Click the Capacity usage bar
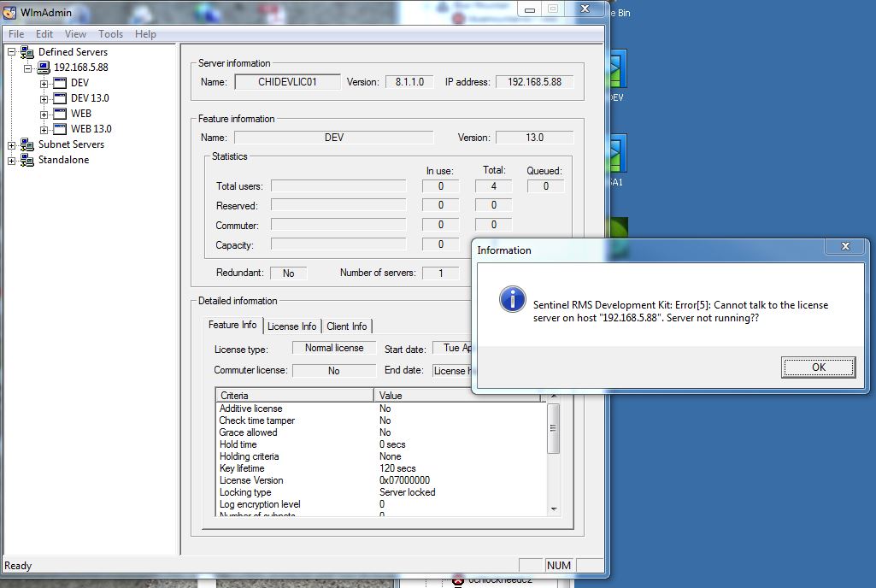The height and width of the screenshot is (588, 876). click(x=338, y=244)
